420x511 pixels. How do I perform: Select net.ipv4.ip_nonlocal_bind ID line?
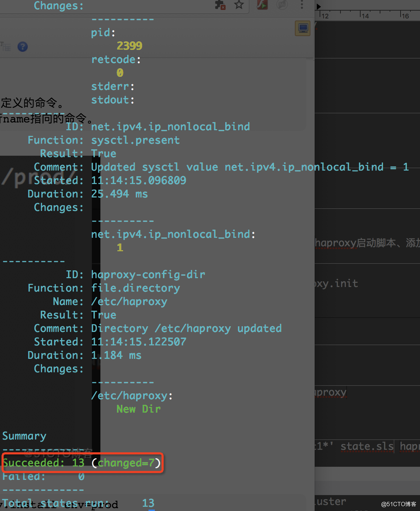coord(170,127)
